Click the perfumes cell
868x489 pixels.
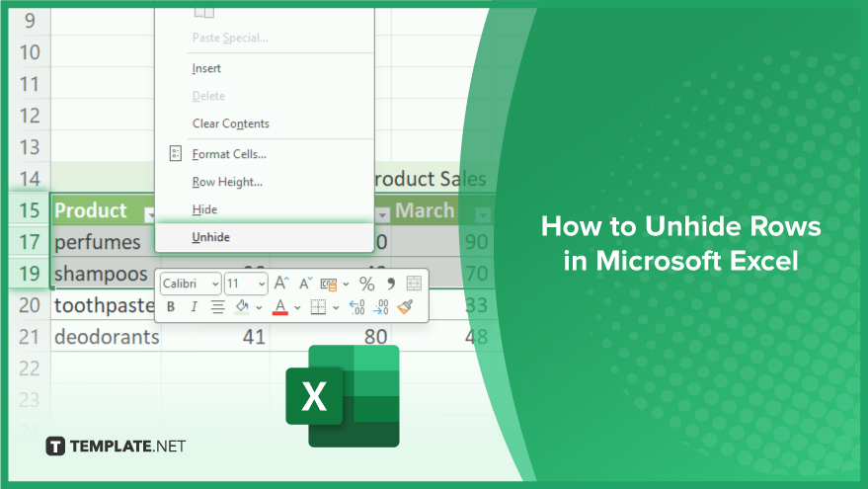pyautogui.click(x=103, y=242)
